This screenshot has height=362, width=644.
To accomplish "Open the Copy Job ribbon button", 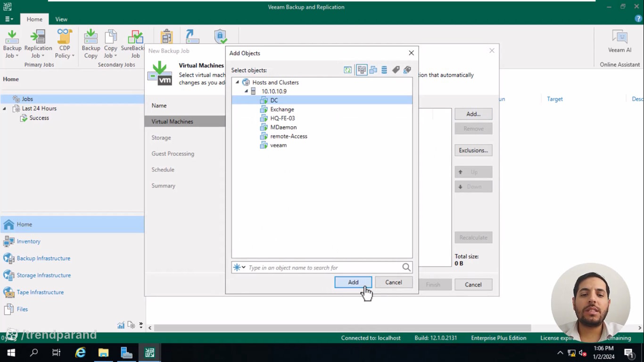I will 111,44.
